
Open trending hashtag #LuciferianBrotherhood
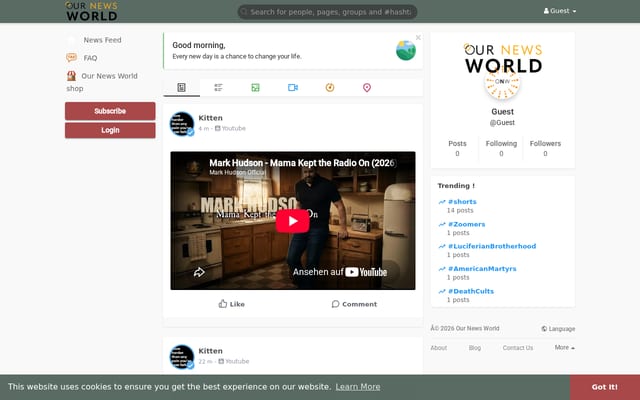click(x=492, y=246)
